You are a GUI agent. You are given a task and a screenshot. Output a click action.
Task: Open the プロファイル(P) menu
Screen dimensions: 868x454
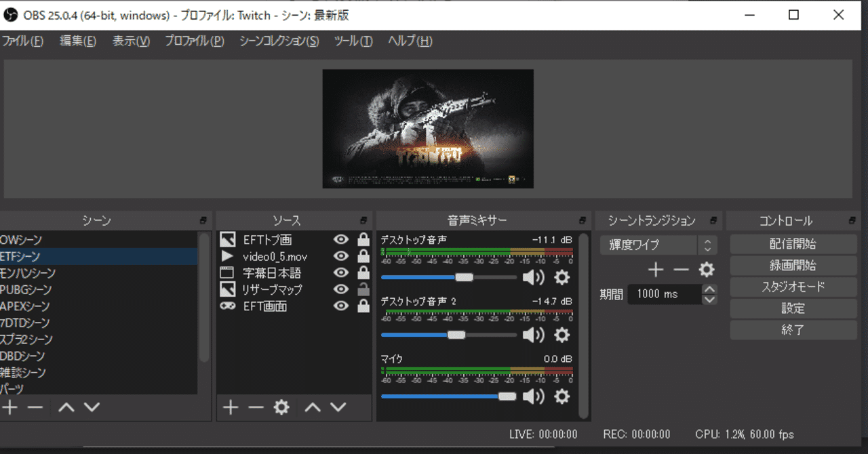tap(195, 41)
